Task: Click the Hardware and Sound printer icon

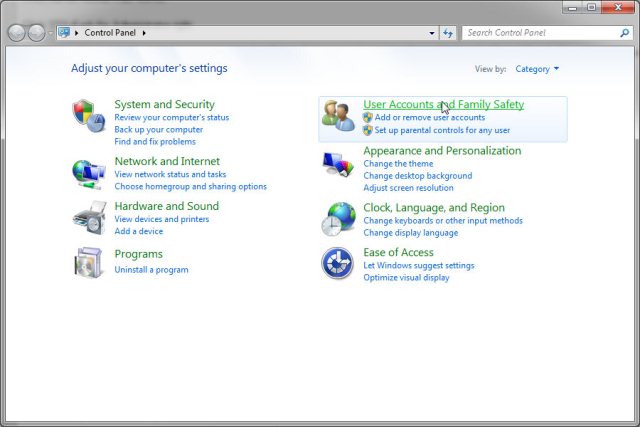Action: click(x=88, y=218)
